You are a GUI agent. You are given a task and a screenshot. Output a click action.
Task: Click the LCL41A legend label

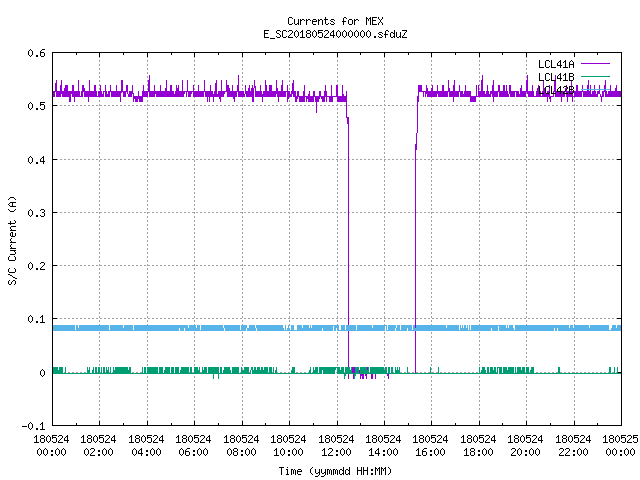click(x=556, y=64)
